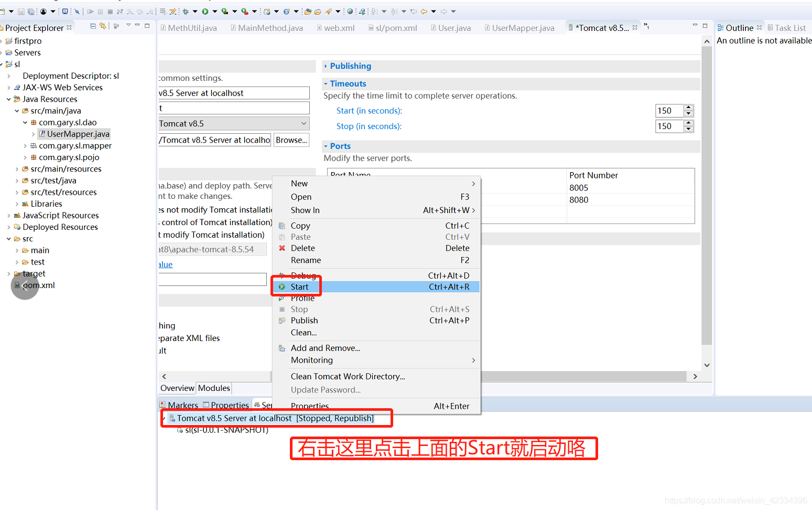Screen dimensions: 812x510
Task: Select UserMapper.java in Project Explorer
Action: coord(74,134)
